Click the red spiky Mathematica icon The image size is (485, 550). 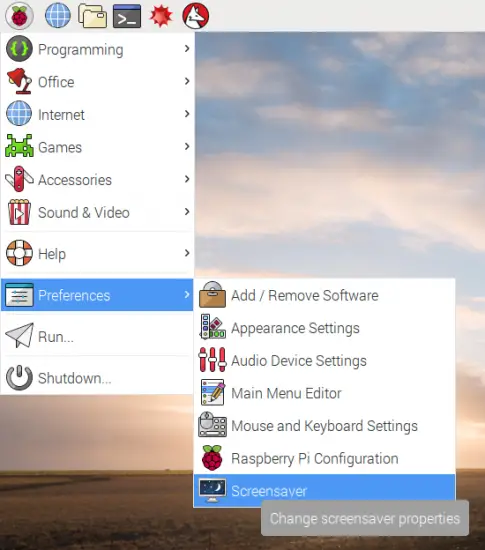(161, 16)
